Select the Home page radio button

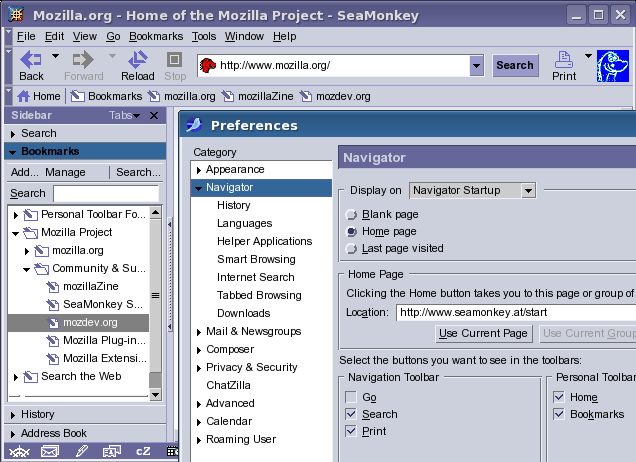click(351, 232)
